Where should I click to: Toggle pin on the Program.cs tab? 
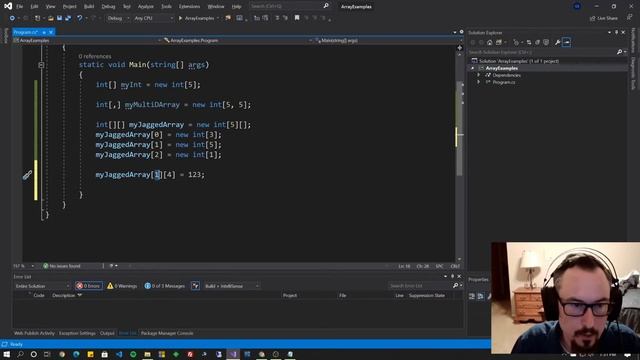[x=44, y=32]
